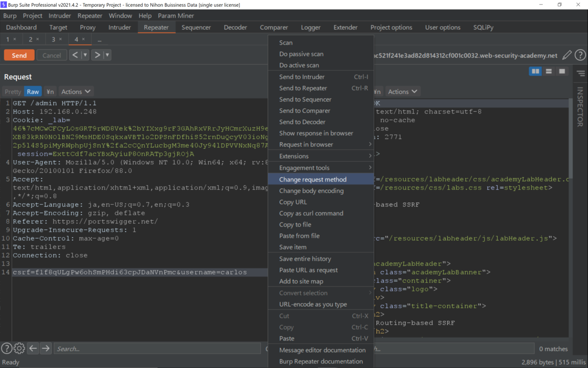Screen dimensions: 588x368
Task: Switch to top/bottom stacked layout
Action: pyautogui.click(x=549, y=72)
